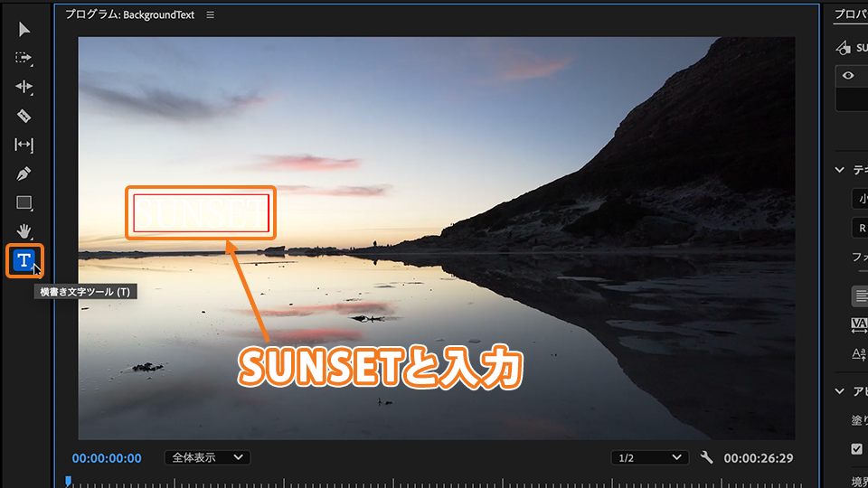Click the left align text icon
868x488 pixels.
(860, 296)
